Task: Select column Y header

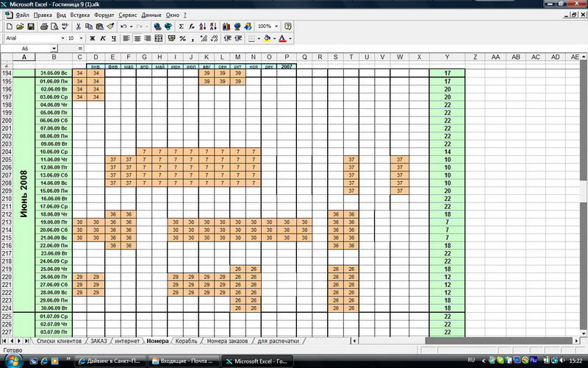Action: [x=447, y=57]
